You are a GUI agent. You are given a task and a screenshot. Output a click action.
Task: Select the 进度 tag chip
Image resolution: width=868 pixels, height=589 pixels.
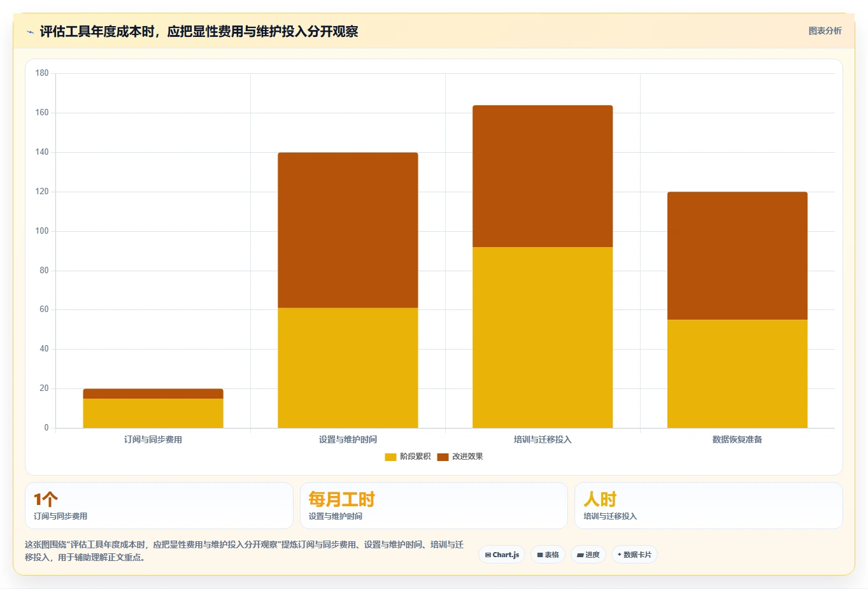pos(588,555)
